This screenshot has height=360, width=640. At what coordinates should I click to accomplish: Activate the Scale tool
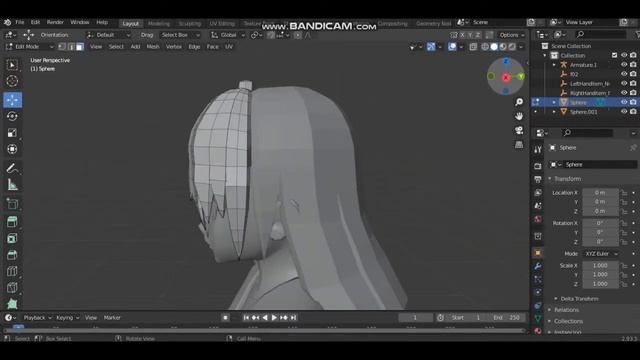[12, 133]
